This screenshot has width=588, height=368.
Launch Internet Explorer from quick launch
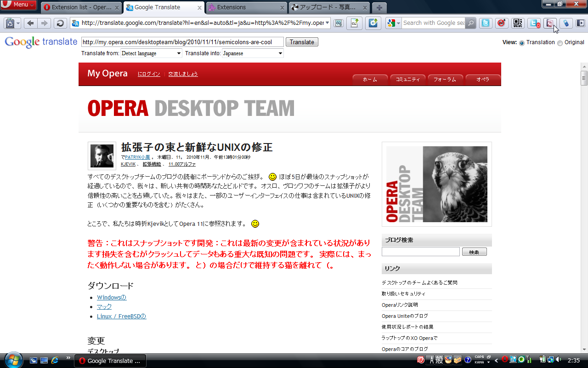coord(55,360)
